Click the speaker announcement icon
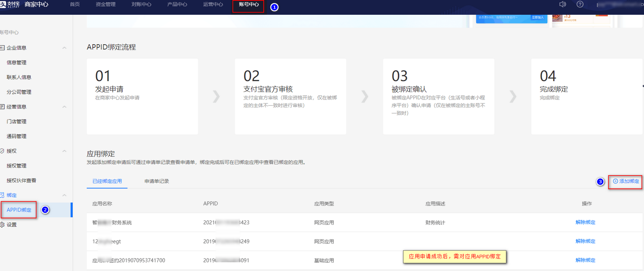The height and width of the screenshot is (271, 644). [563, 4]
